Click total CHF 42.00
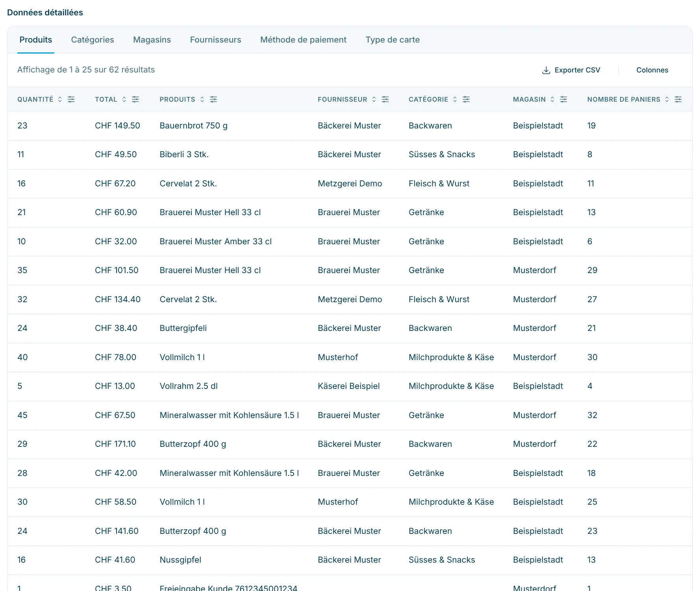700x591 pixels. coord(116,473)
